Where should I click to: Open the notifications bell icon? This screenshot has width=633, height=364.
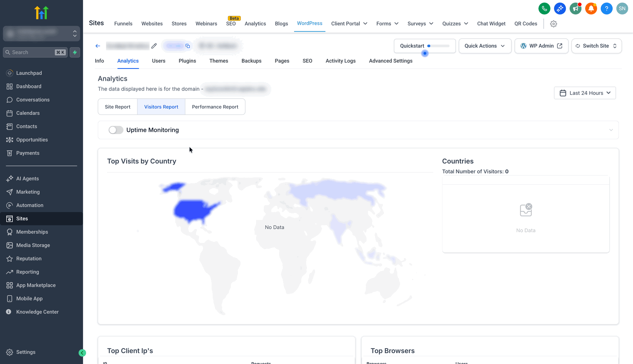pyautogui.click(x=591, y=9)
